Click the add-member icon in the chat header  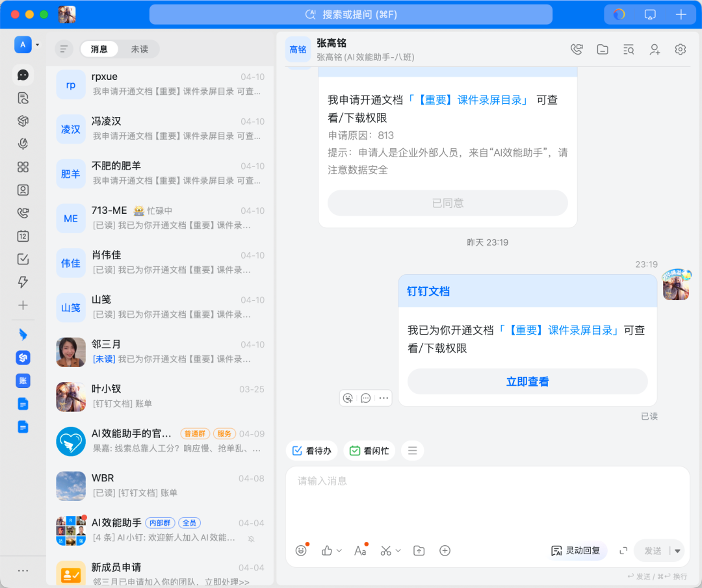pyautogui.click(x=654, y=49)
